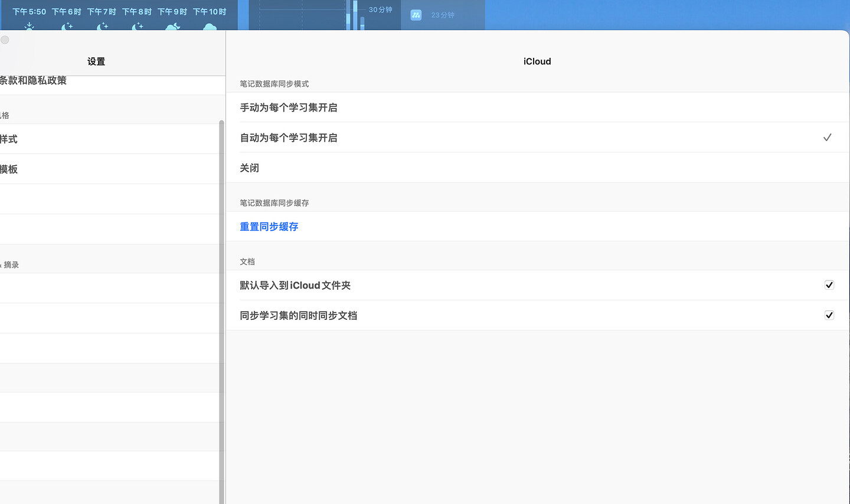Click the 重置同步缓存 link
The height and width of the screenshot is (504, 850).
pyautogui.click(x=269, y=227)
